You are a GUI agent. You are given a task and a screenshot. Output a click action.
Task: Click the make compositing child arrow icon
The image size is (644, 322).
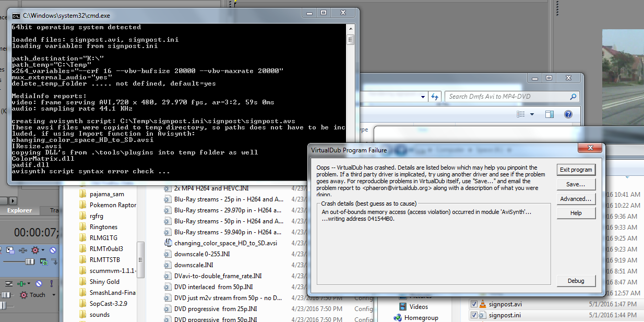pos(55,261)
